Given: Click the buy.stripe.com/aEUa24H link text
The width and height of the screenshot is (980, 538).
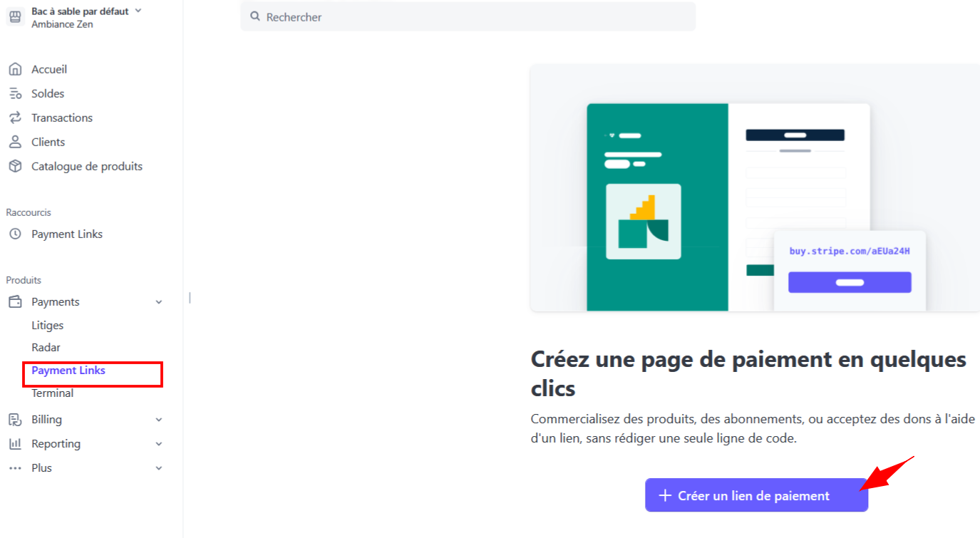Looking at the screenshot, I should [x=850, y=252].
